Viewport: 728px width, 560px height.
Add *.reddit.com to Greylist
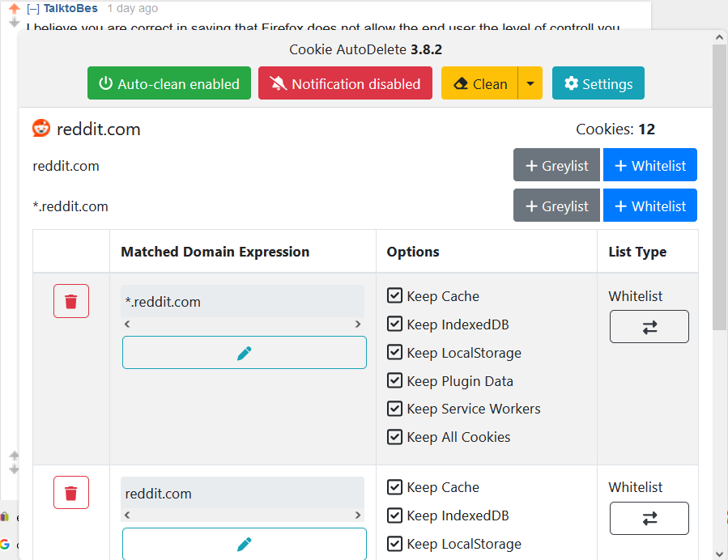tap(556, 205)
